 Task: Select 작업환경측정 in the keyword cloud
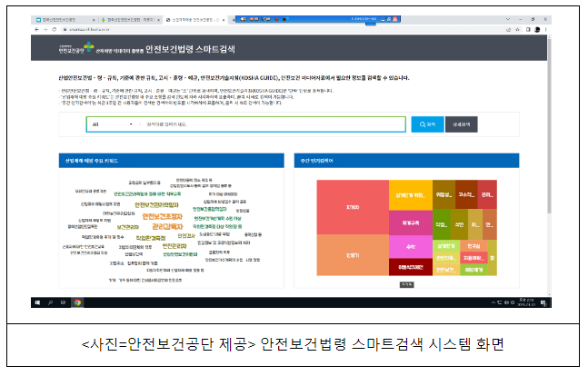tap(151, 238)
